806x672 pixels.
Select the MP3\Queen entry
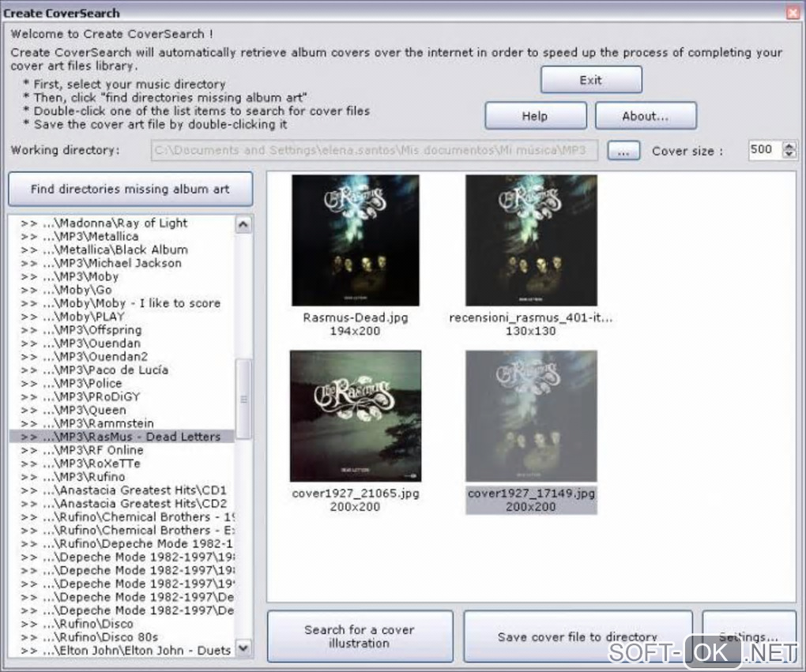122,410
